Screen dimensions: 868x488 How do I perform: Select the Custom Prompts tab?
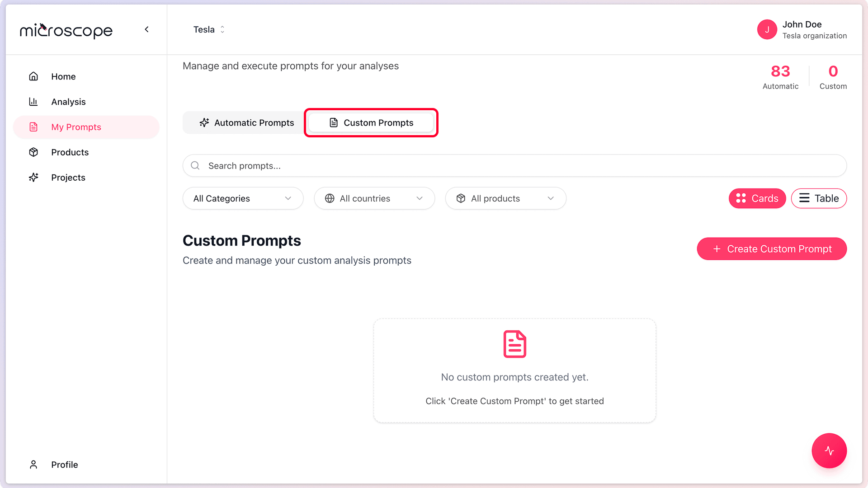coord(371,122)
